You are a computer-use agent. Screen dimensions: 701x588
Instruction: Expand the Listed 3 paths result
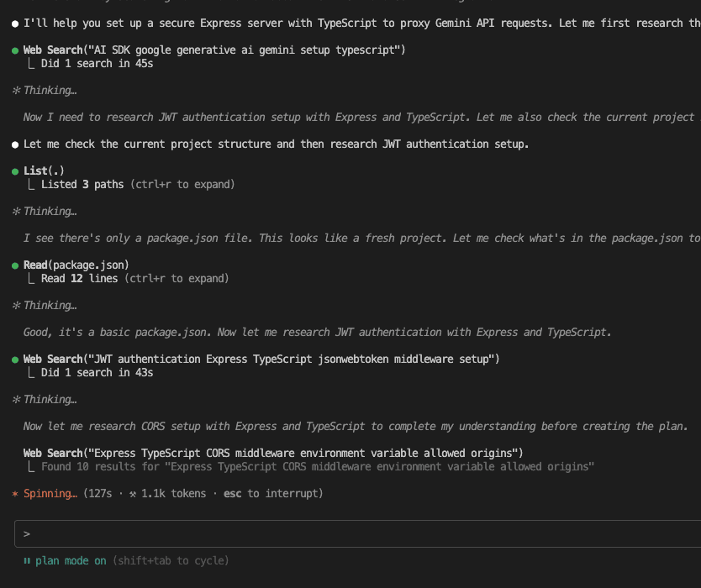point(138,185)
